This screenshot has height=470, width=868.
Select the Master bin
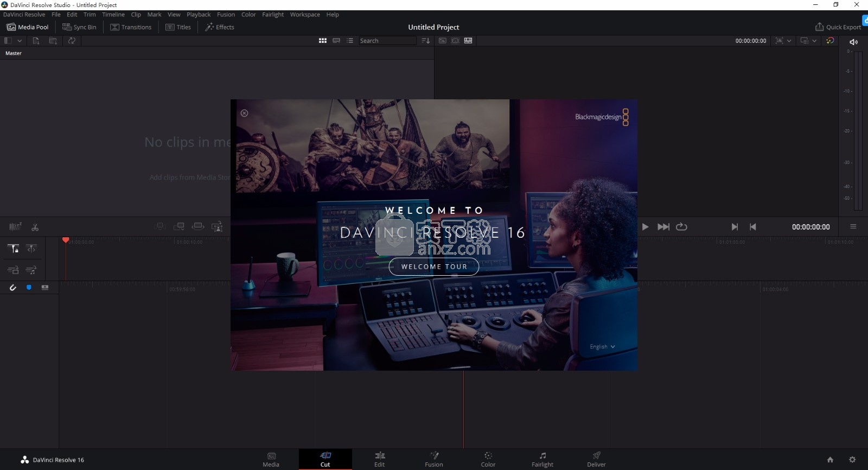(14, 53)
